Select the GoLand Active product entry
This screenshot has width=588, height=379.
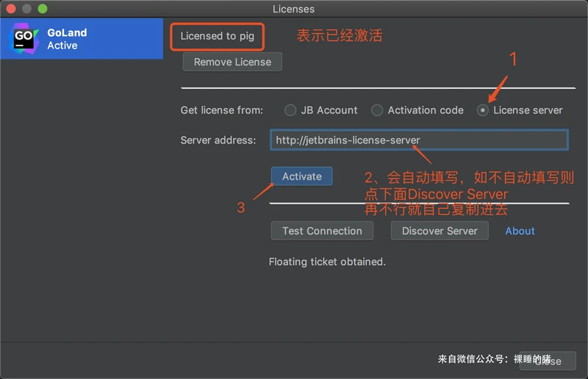81,39
